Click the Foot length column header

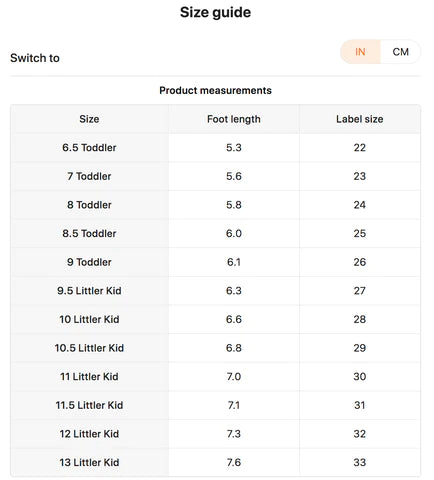[x=234, y=119]
